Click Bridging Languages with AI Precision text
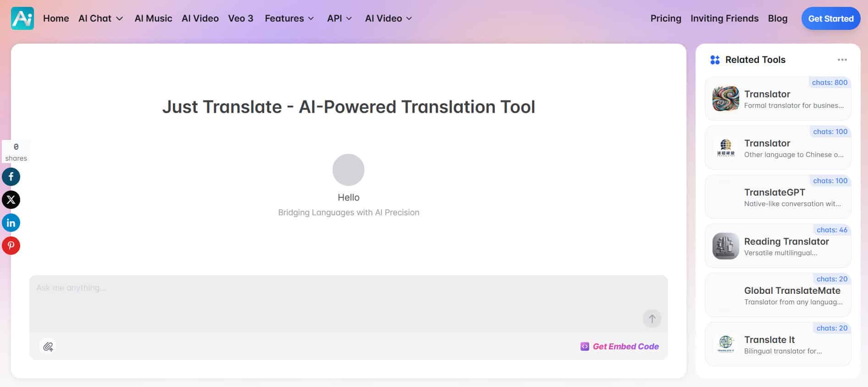 click(348, 213)
